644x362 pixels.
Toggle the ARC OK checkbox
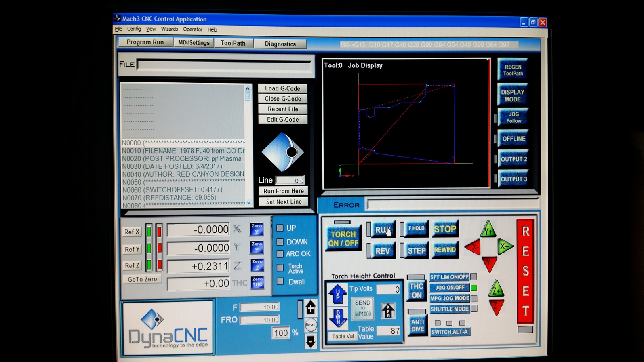pyautogui.click(x=280, y=254)
